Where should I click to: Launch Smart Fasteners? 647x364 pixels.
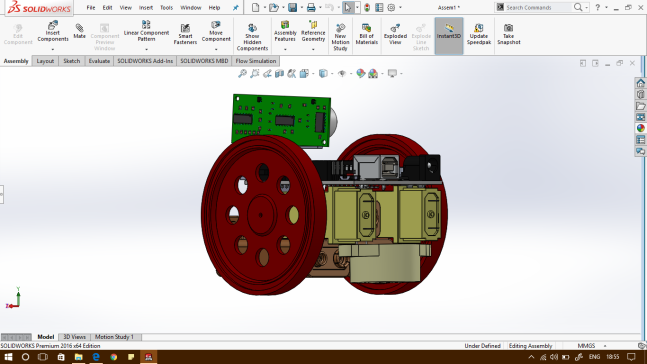(185, 34)
